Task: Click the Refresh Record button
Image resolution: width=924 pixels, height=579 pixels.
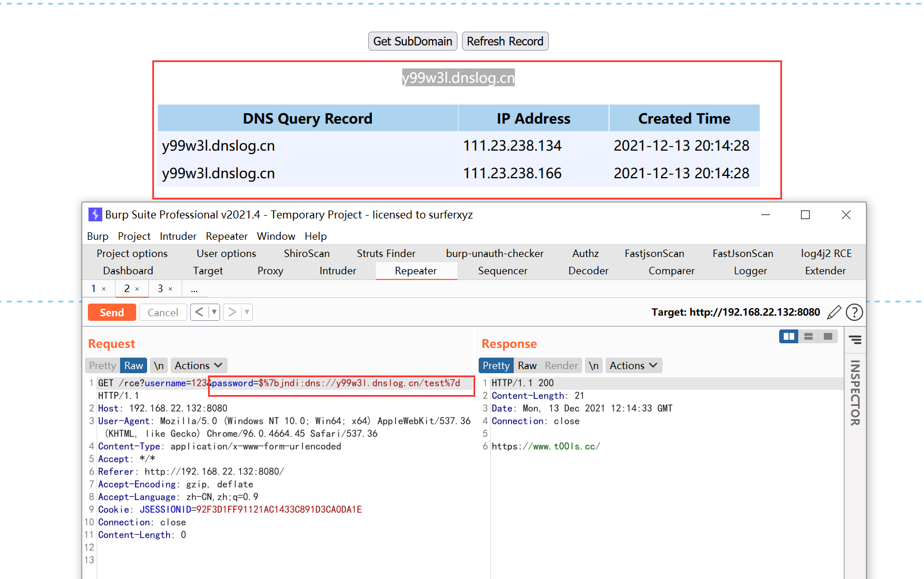Action: click(x=505, y=41)
